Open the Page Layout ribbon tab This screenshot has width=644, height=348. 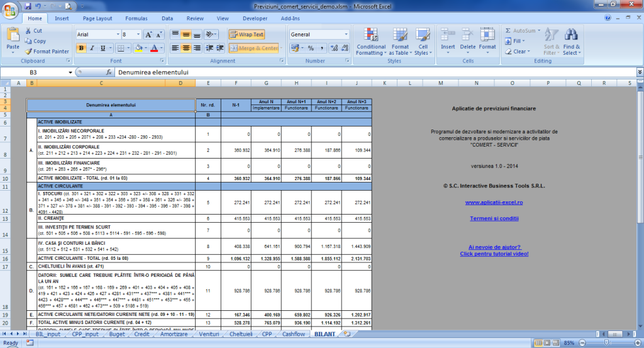click(x=97, y=18)
